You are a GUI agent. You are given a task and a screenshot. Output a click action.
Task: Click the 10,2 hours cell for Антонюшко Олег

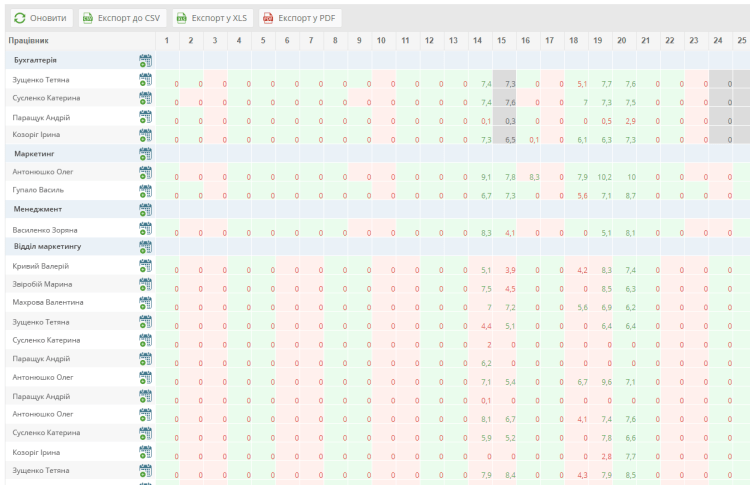(x=605, y=177)
